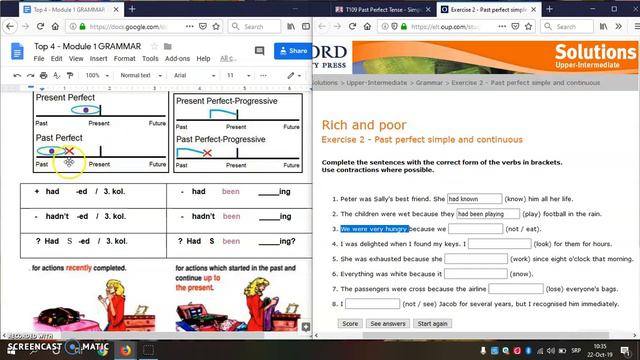Open the View menu in Docs
This screenshot has width=640, height=360.
click(76, 59)
